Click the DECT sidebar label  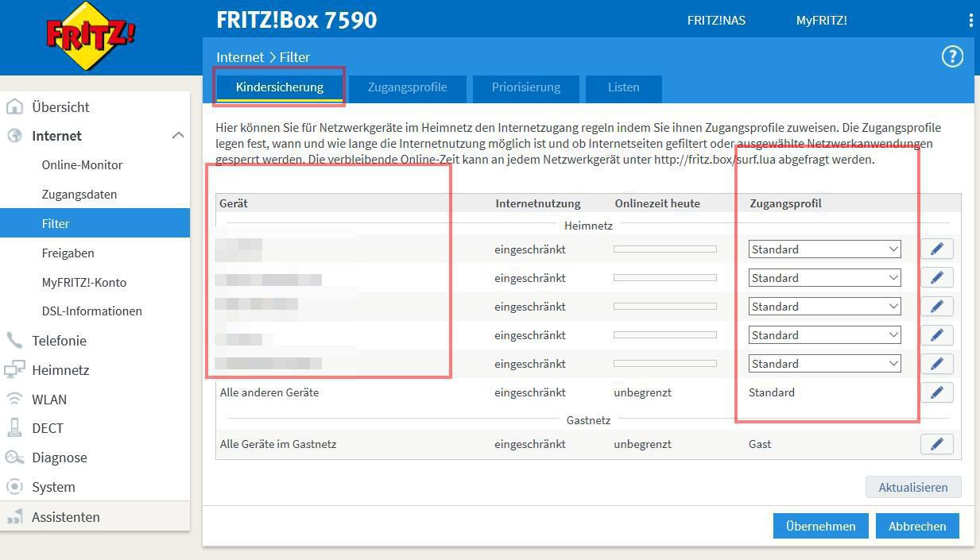point(48,428)
